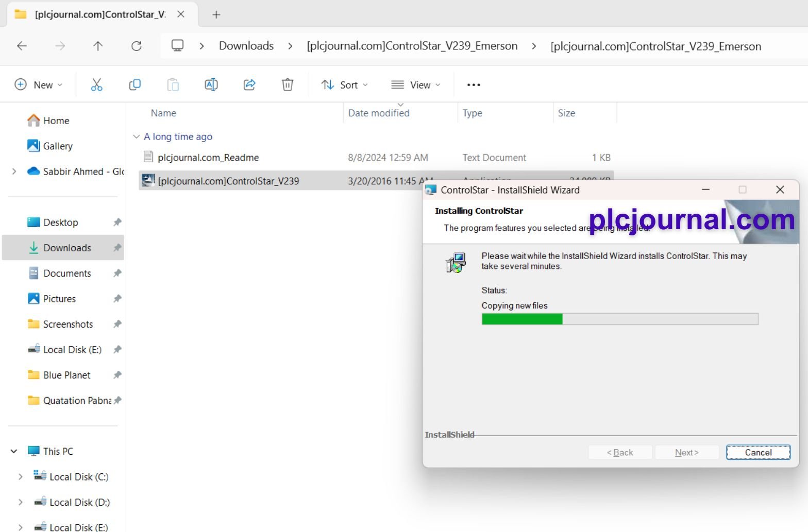Open the See more three-dots menu

click(x=474, y=85)
